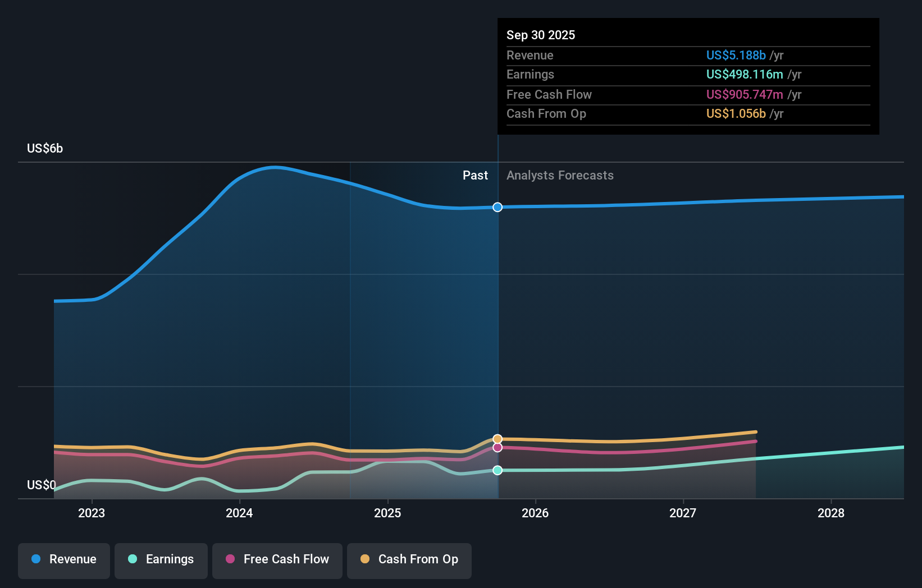
Task: Click the US$905.747m Free Cash Flow value
Action: tap(744, 94)
